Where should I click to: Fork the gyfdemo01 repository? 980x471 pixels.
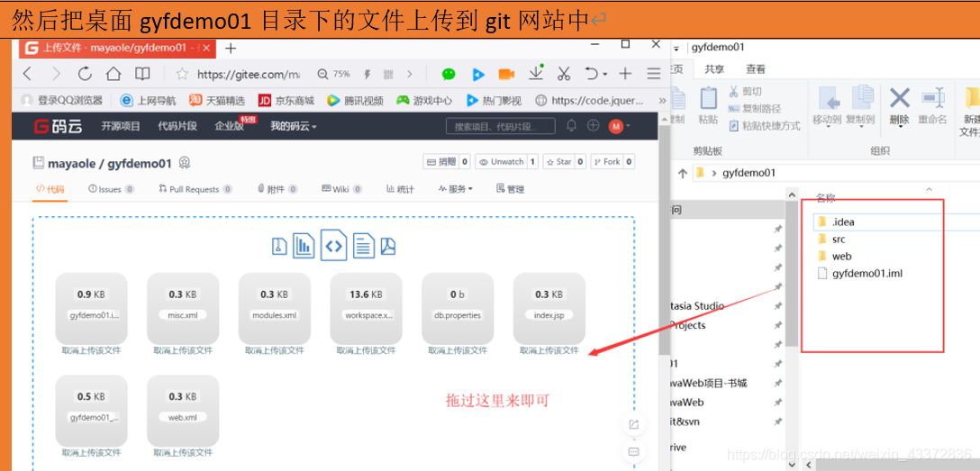(x=606, y=162)
